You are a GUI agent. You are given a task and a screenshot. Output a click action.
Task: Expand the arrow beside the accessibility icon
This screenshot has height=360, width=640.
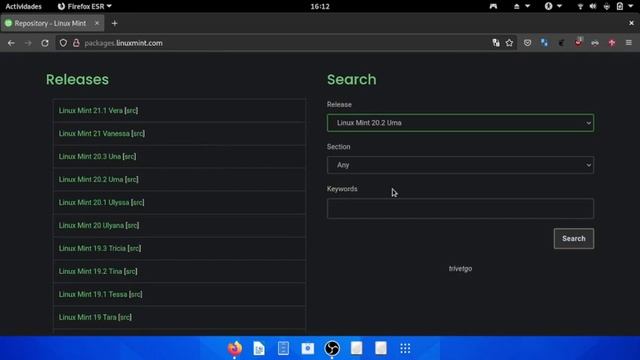pyautogui.click(x=560, y=6)
